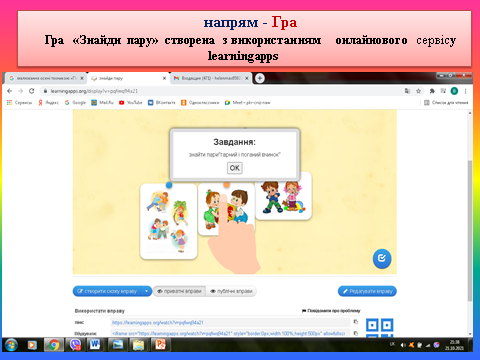480x360 pixels.
Task: Click the QR code image
Action: 380,328
